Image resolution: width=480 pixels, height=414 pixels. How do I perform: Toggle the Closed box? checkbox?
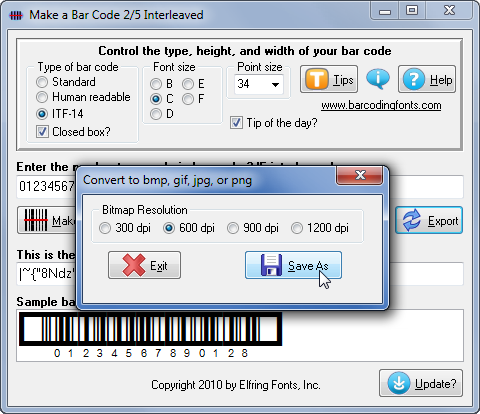73,132
